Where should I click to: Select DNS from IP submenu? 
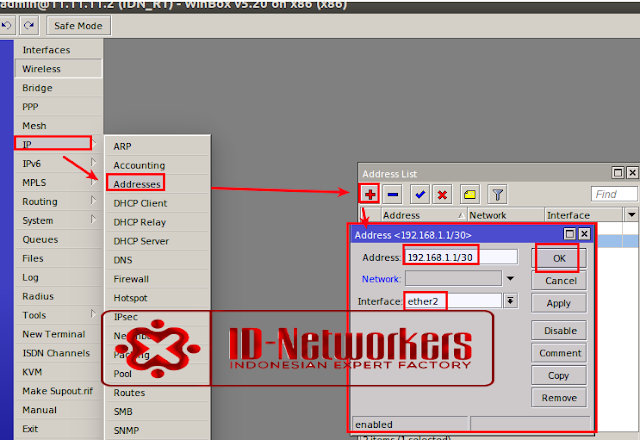click(x=158, y=260)
